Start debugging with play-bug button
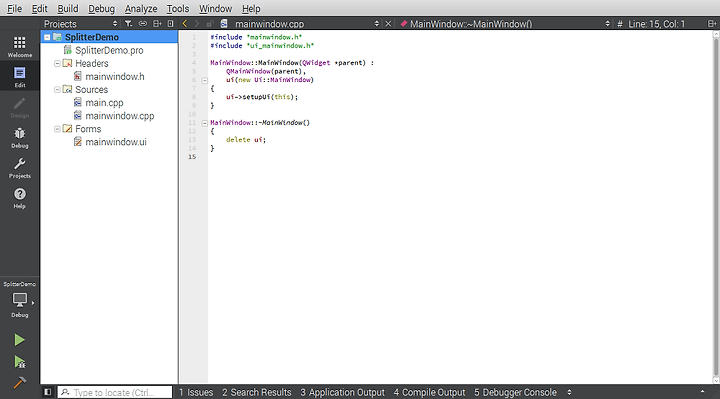Image resolution: width=720 pixels, height=399 pixels. 20,362
